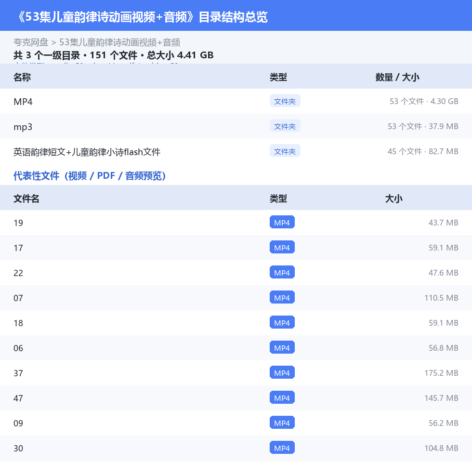Select the size 56.8 MB

click(443, 348)
